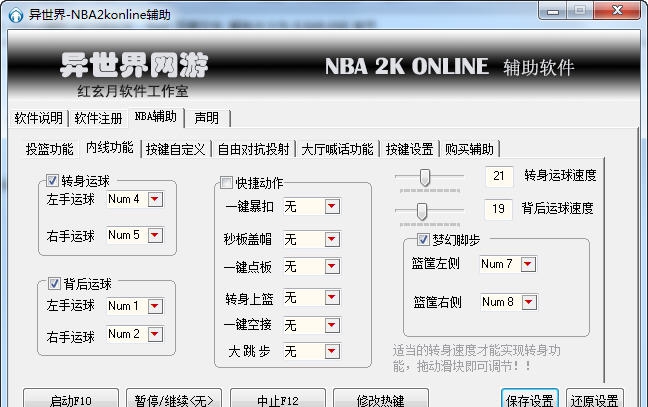Open 背后运球 右手运球 Num 2 dropdown

pyautogui.click(x=155, y=334)
